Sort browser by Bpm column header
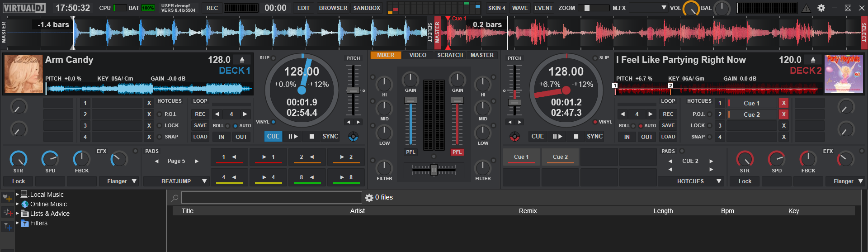This screenshot has width=868, height=252. 727,211
